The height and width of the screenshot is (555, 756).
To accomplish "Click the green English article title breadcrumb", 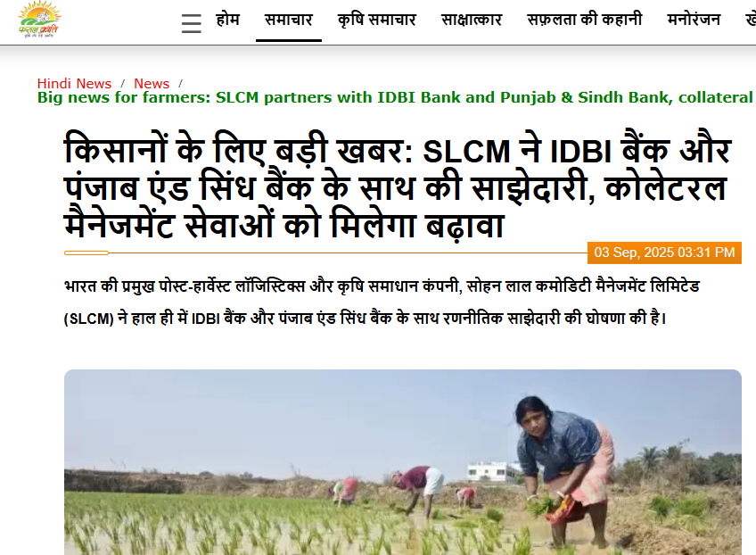I will [x=397, y=97].
